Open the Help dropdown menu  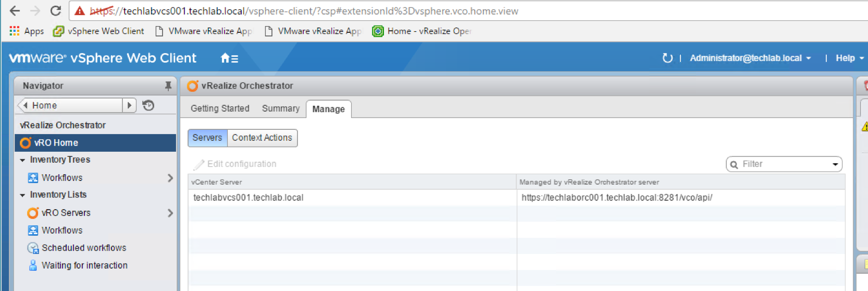click(x=850, y=58)
